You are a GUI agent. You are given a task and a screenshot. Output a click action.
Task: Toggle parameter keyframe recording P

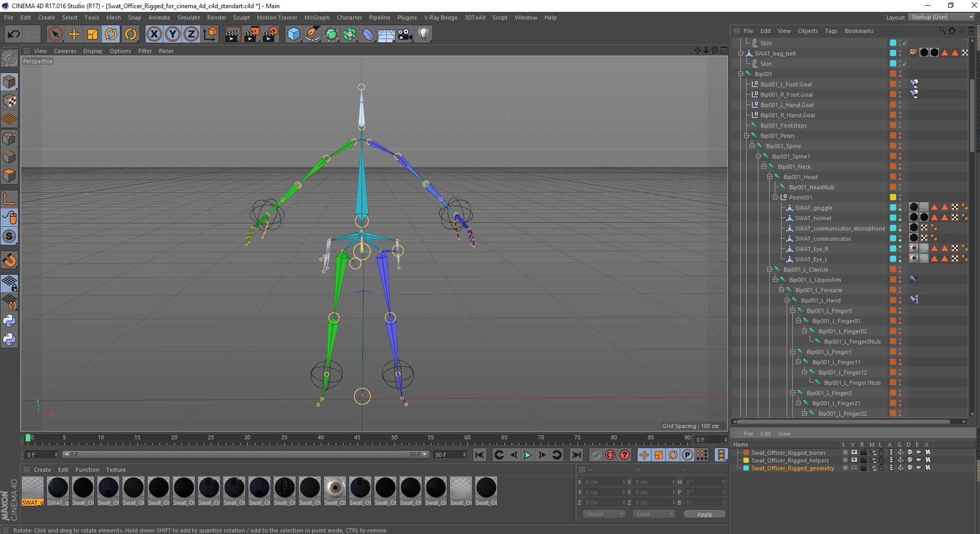tap(687, 455)
